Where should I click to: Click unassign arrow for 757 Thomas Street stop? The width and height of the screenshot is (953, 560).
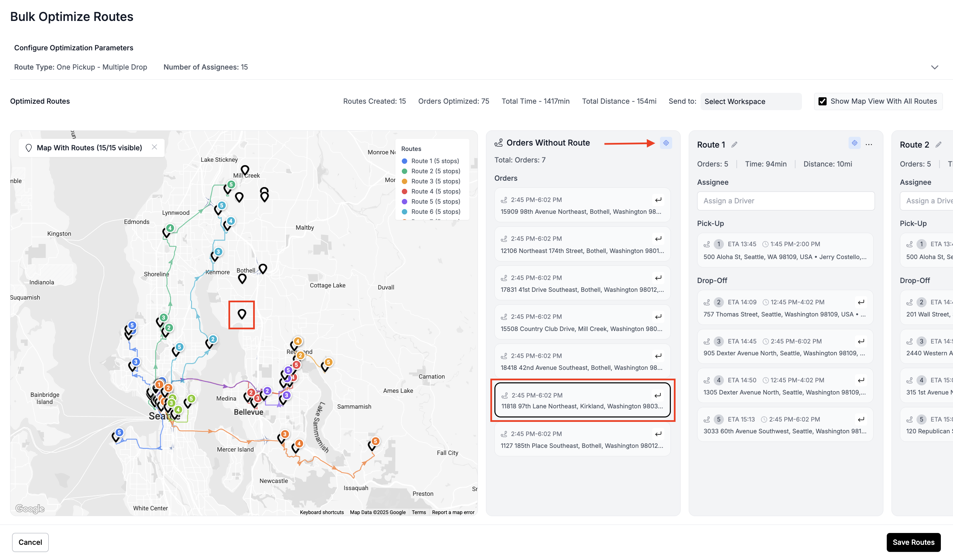point(861,302)
